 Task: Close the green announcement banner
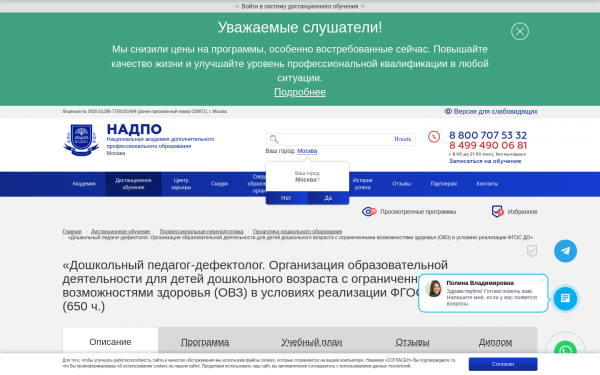tap(520, 31)
